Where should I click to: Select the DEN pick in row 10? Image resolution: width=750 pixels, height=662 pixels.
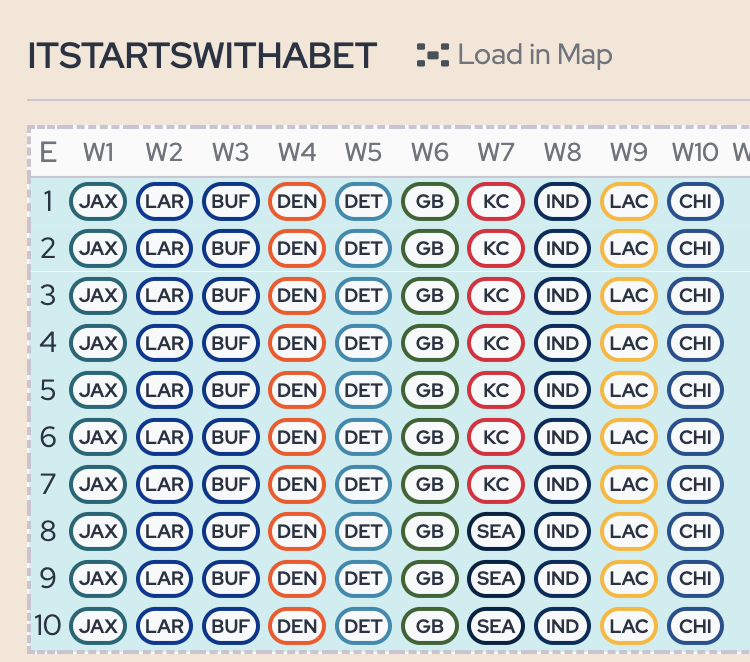[297, 626]
